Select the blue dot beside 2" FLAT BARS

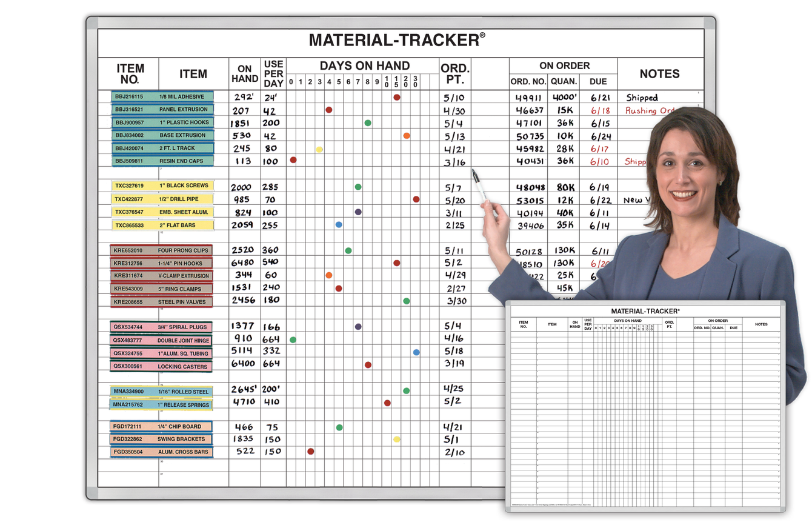coord(338,224)
